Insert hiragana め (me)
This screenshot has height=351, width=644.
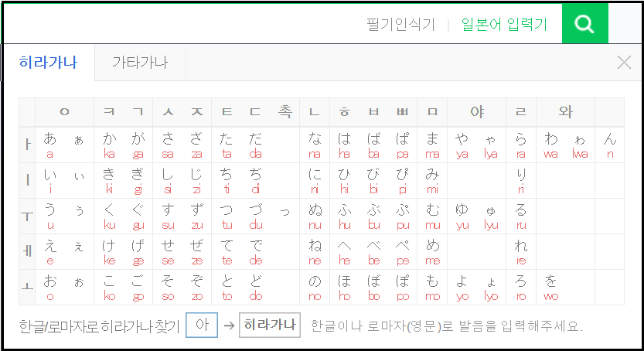pos(432,252)
